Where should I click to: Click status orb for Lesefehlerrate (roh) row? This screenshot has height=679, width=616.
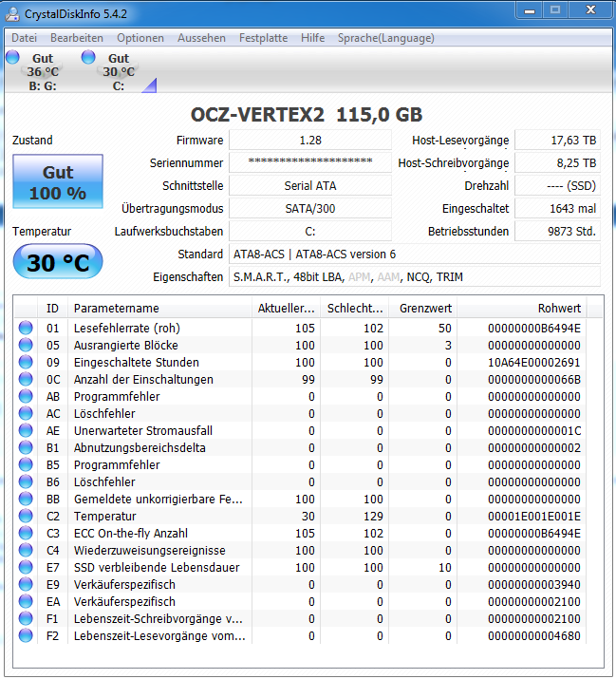tap(26, 328)
